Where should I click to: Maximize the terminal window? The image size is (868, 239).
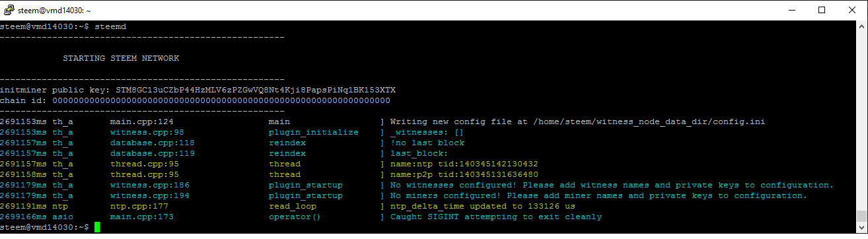point(822,10)
